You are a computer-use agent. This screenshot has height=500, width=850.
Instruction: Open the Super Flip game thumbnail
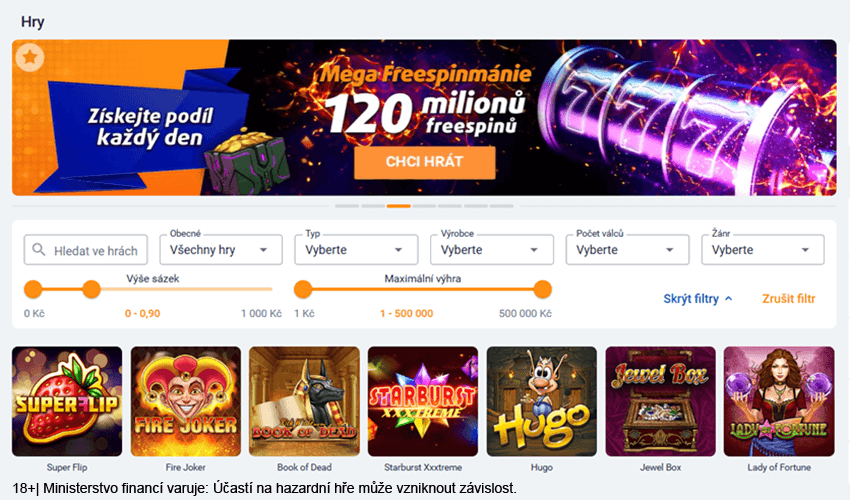click(x=67, y=401)
